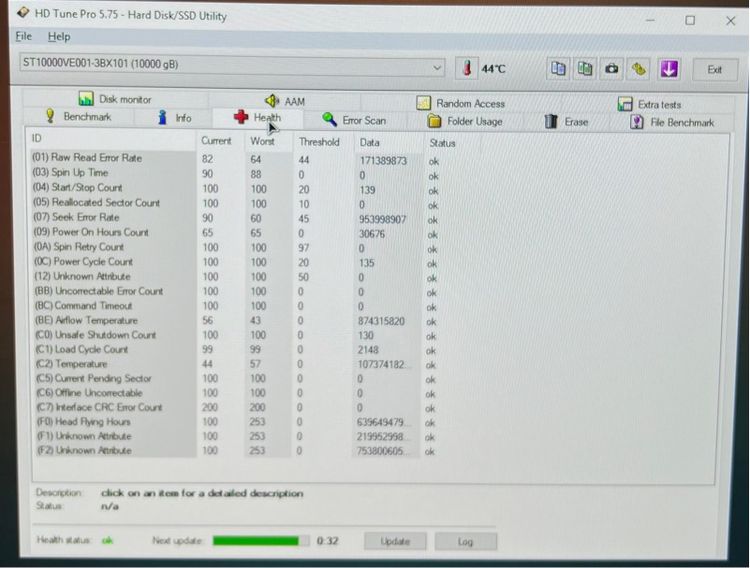
Task: Select the Power On Hours Count attribute
Action: (91, 232)
